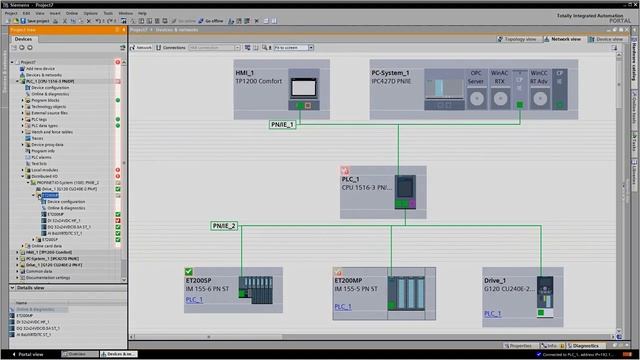Image resolution: width=640 pixels, height=360 pixels.
Task: Collapse the PLC_1 node in project tree
Action: click(18, 81)
